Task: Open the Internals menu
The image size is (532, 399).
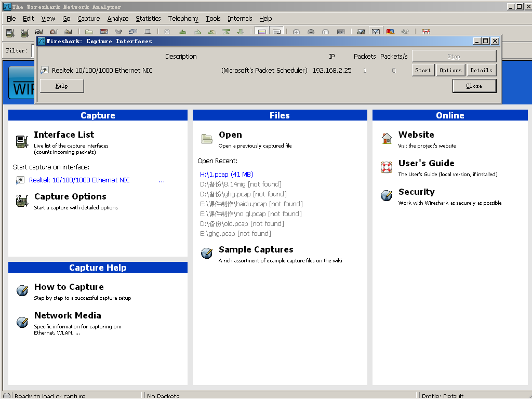Action: (240, 19)
